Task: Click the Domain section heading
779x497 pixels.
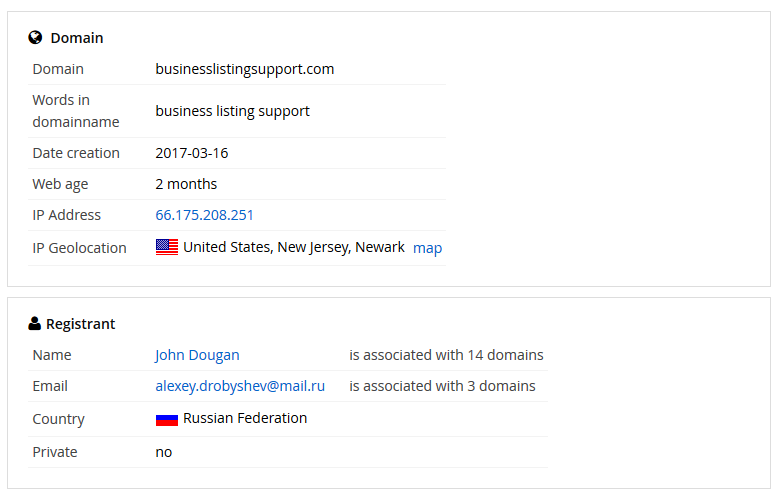Action: coord(77,38)
